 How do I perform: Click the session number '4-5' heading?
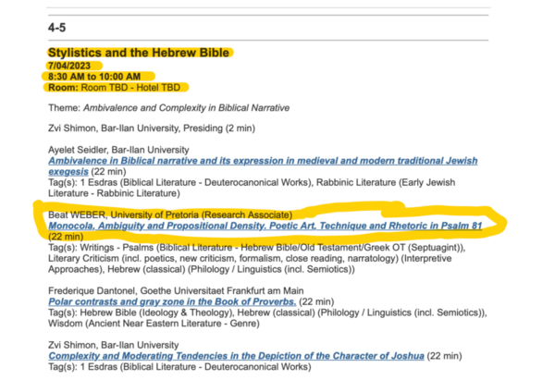click(57, 30)
